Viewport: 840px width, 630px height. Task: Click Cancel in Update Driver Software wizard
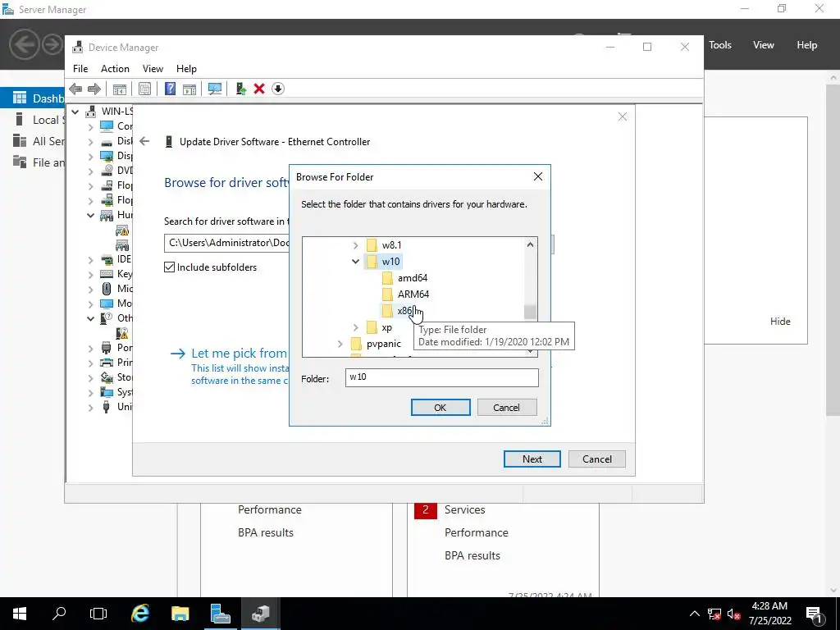(x=597, y=459)
